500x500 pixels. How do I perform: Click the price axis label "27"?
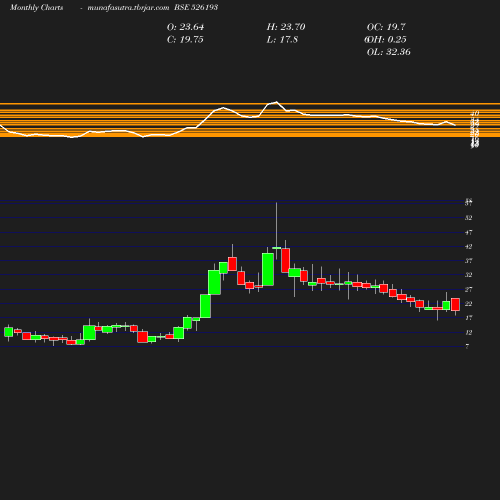coord(469,289)
